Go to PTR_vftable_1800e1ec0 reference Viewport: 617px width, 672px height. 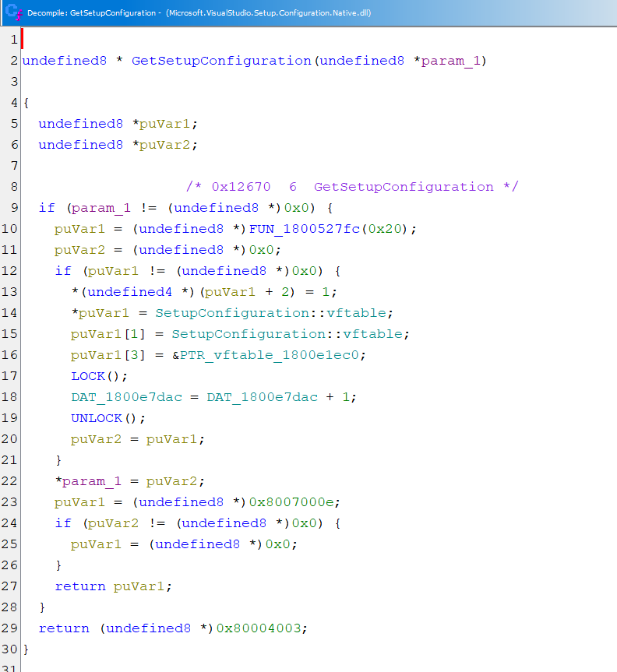pyautogui.click(x=270, y=355)
